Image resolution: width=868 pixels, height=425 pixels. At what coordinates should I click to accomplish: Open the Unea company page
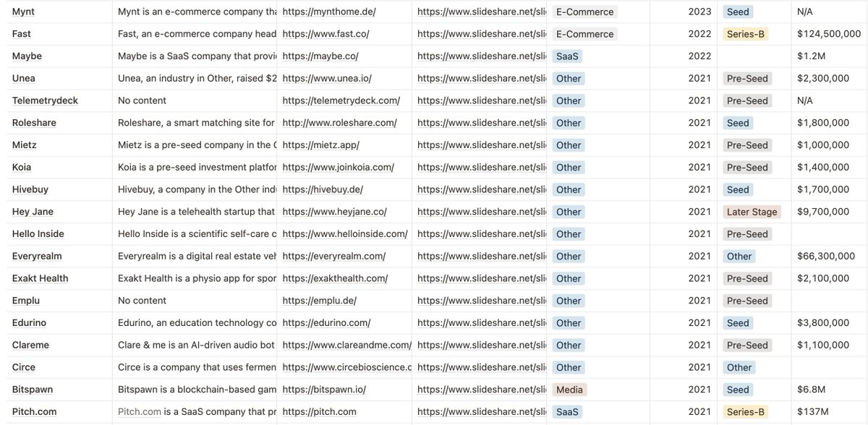click(24, 78)
